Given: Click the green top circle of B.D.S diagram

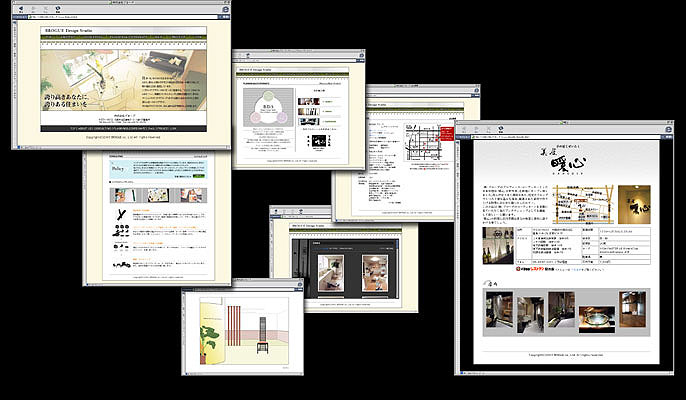Looking at the screenshot, I should (x=269, y=96).
